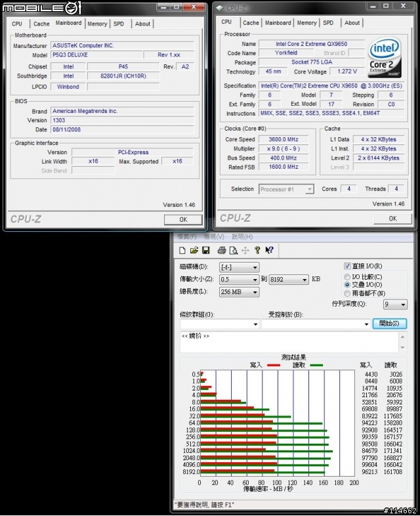Click the Intel Core 2 Extreme logo
420x516 pixels.
pos(385,58)
